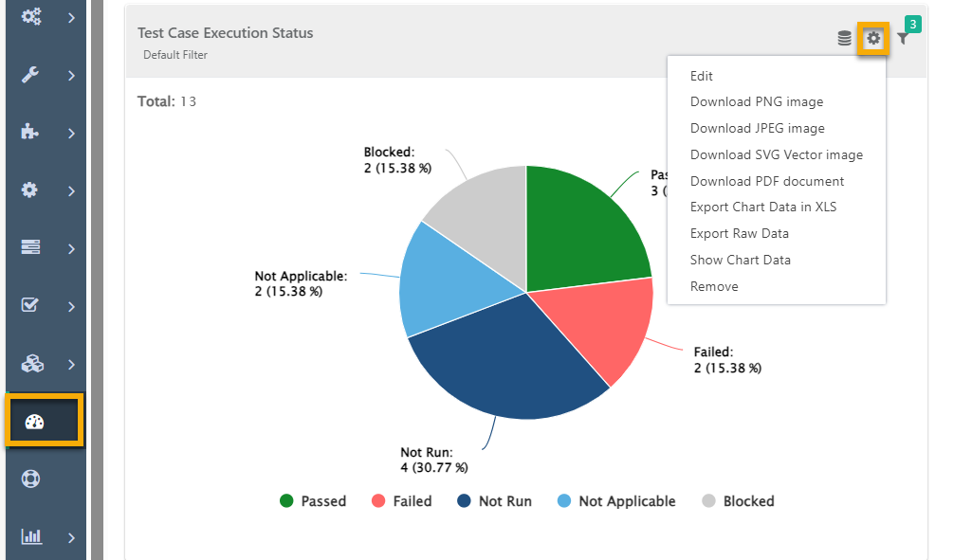Select the checkbox task icon in sidebar
The image size is (972, 560).
click(29, 305)
